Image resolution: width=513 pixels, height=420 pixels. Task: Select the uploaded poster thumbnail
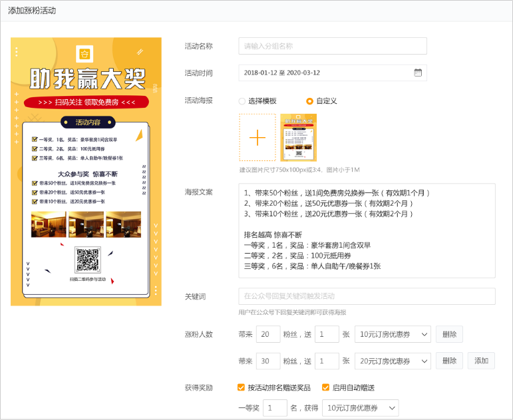(298, 137)
